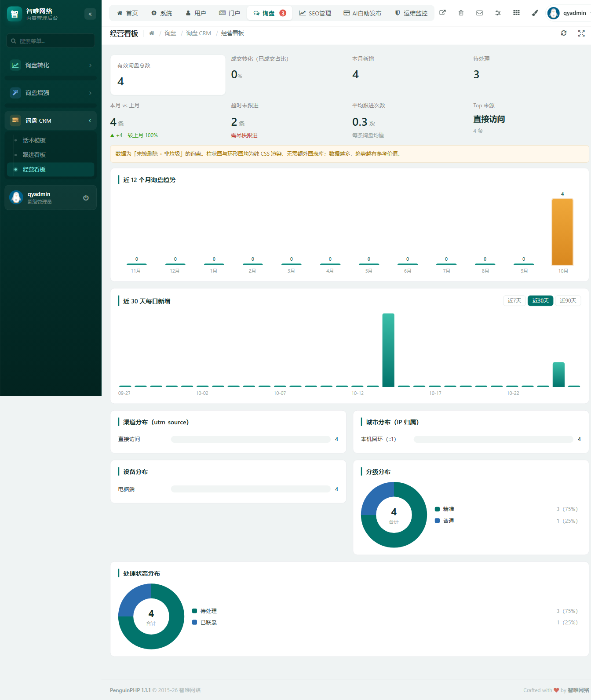The width and height of the screenshot is (591, 700).
Task: Click the paintbrush theme icon
Action: pyautogui.click(x=535, y=13)
